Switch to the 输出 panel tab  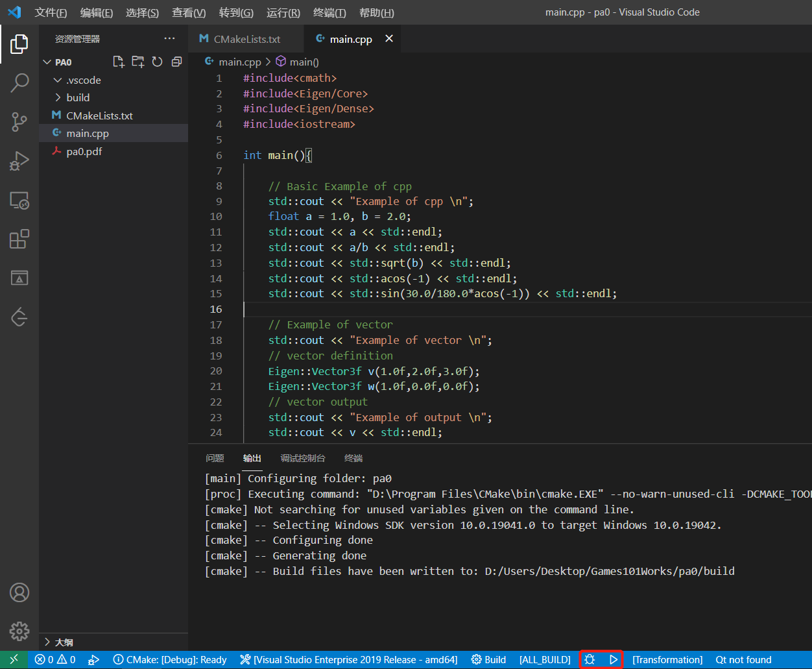(x=252, y=458)
